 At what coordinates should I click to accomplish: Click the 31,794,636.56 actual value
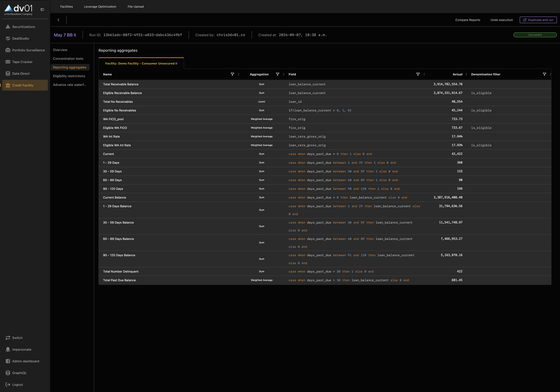(451, 206)
